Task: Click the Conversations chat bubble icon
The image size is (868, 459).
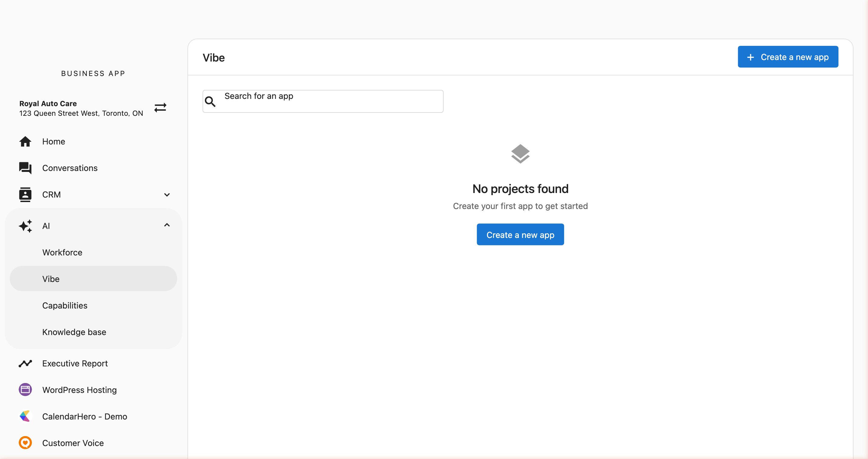Action: [25, 168]
